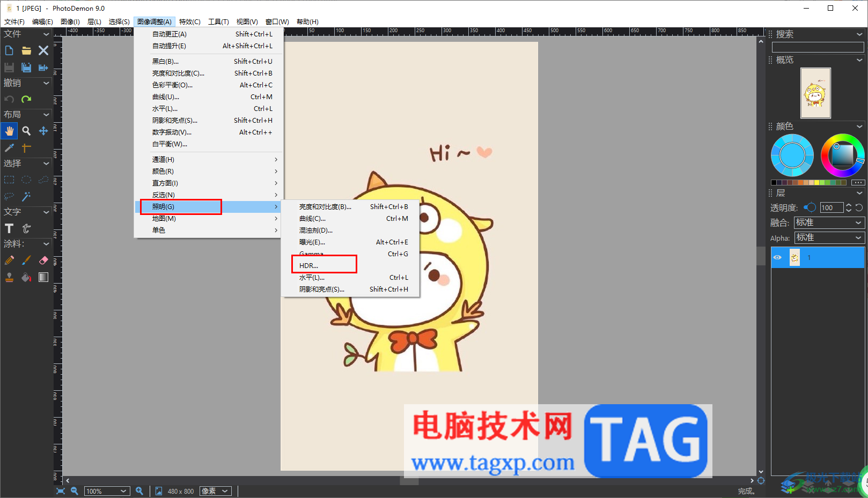Screen dimensions: 868x498
Task: Choose 混浊剂(D)... from the submenu
Action: tap(351, 231)
